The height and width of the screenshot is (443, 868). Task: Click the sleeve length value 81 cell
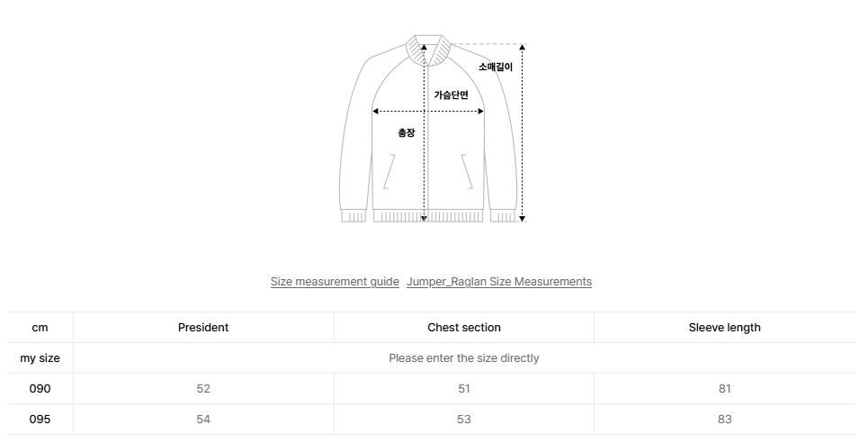(x=724, y=389)
